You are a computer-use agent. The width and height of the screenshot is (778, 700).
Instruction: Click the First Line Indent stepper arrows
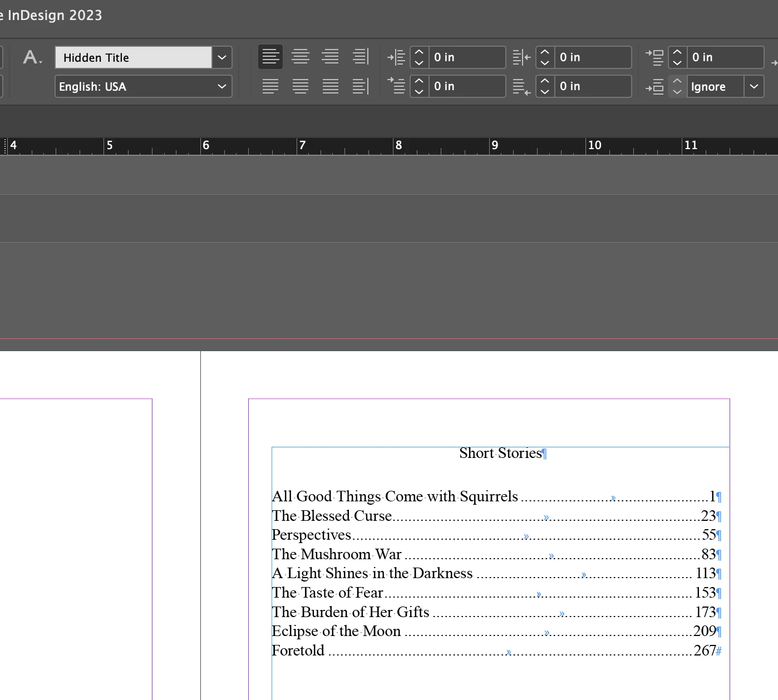pyautogui.click(x=420, y=86)
